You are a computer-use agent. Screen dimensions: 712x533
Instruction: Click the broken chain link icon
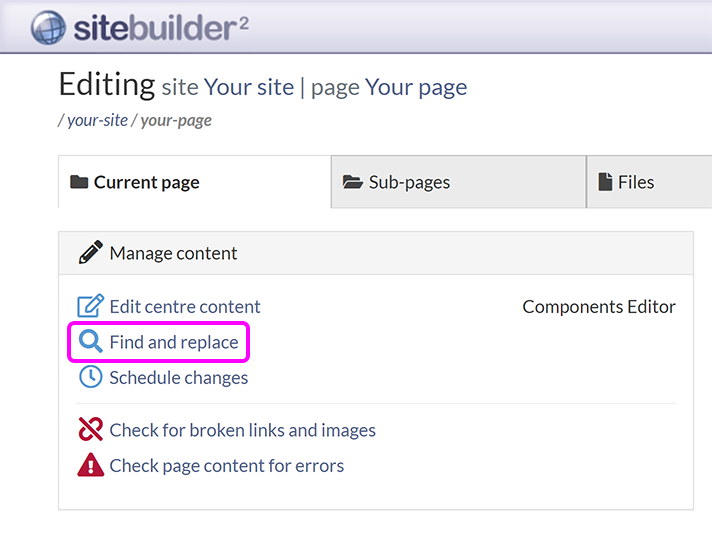(90, 430)
